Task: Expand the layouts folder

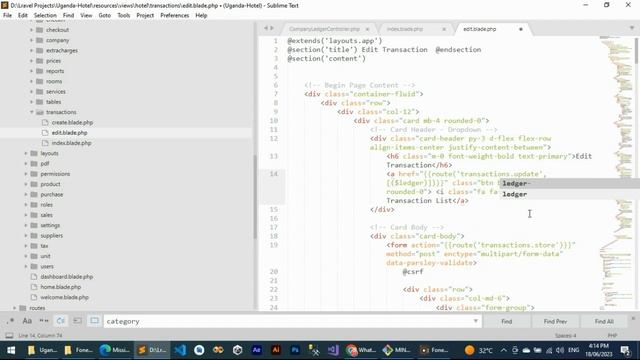Action: pyautogui.click(x=26, y=153)
